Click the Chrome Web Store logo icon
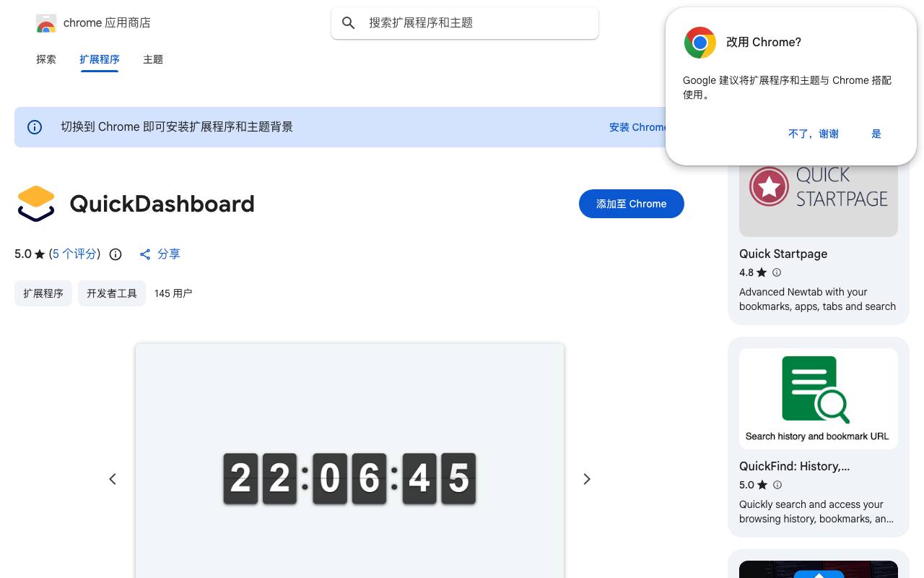 (x=46, y=24)
